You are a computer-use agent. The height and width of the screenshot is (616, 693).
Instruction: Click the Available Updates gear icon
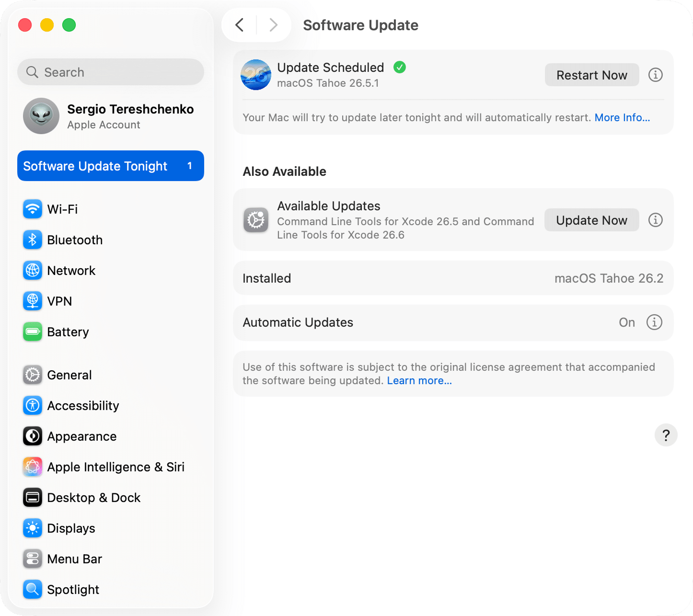point(256,220)
